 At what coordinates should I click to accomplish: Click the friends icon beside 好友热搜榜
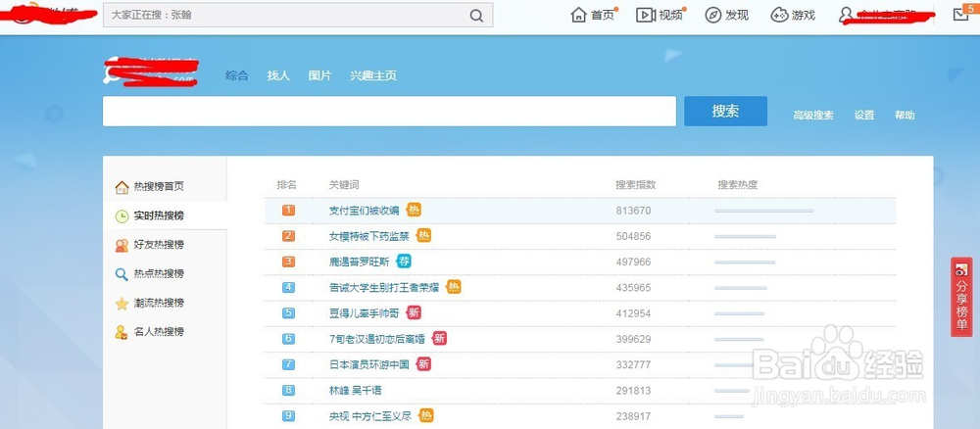[x=122, y=245]
